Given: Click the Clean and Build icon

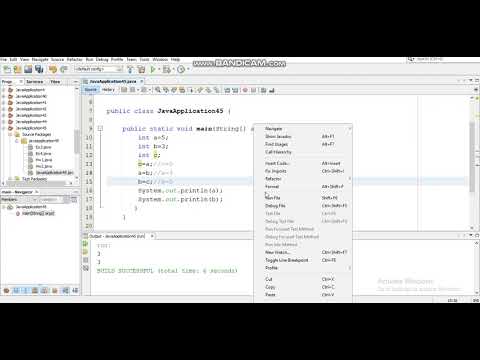Looking at the screenshot, I should 141,69.
